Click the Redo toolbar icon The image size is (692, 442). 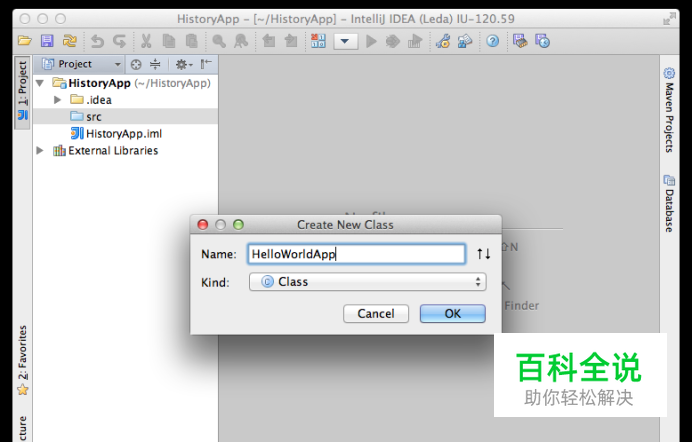[x=119, y=41]
